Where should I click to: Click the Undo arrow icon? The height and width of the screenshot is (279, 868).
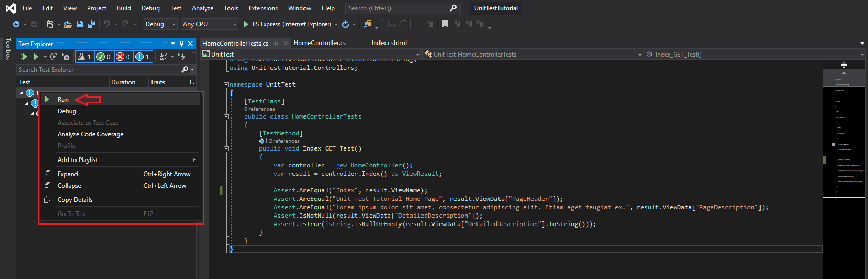(107, 24)
